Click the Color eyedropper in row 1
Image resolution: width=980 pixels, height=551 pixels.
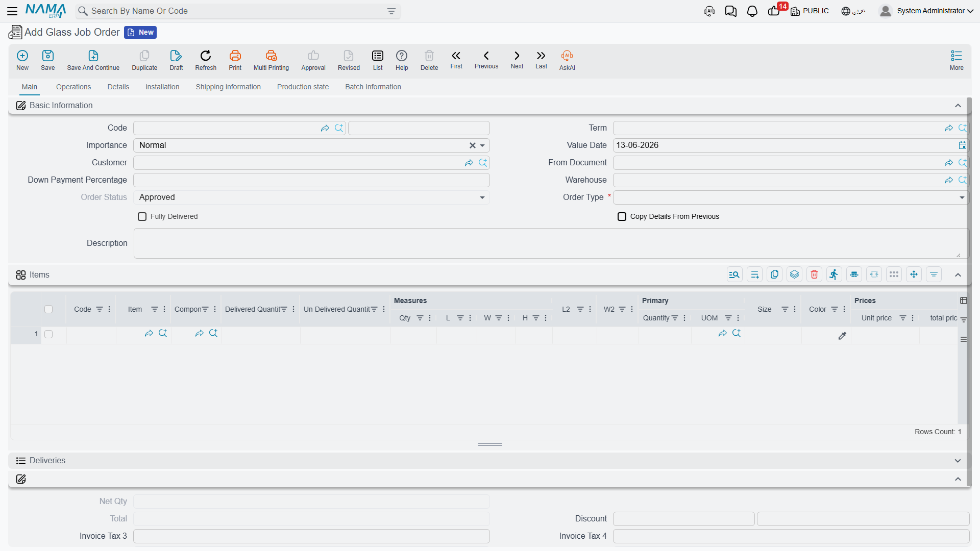tap(842, 336)
